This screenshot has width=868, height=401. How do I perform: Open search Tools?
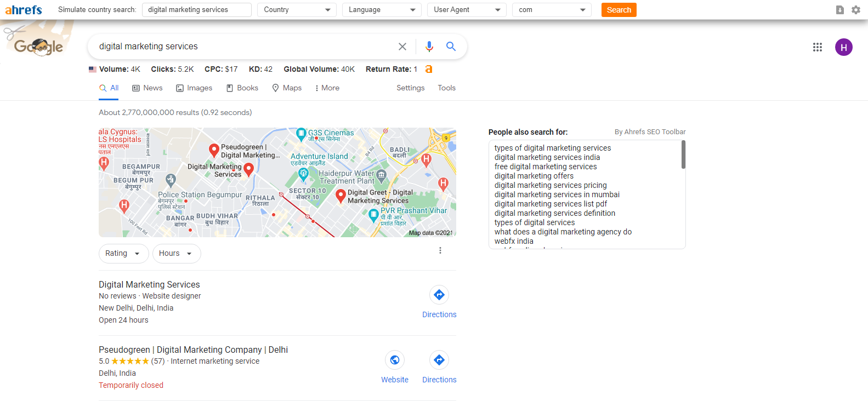click(x=447, y=88)
